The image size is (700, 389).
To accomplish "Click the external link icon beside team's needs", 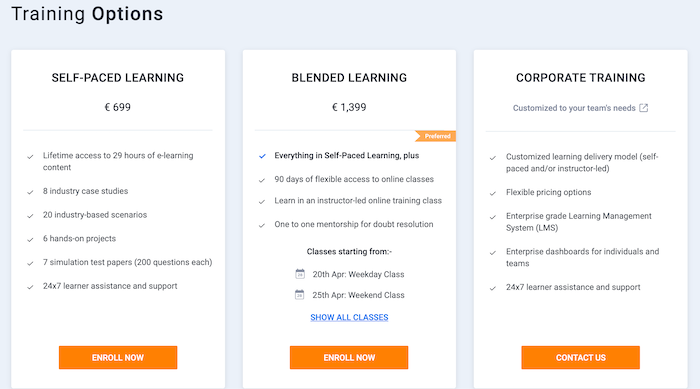I will pyautogui.click(x=643, y=108).
